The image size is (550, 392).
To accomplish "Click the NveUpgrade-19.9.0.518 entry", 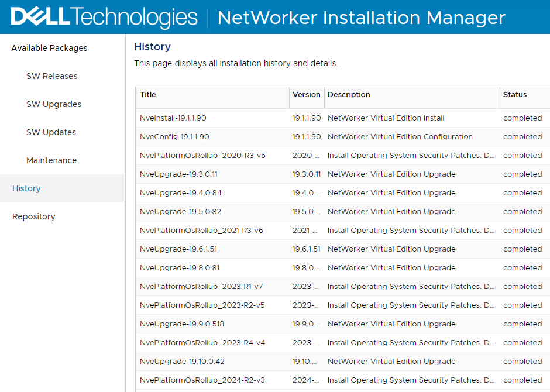I will (182, 324).
